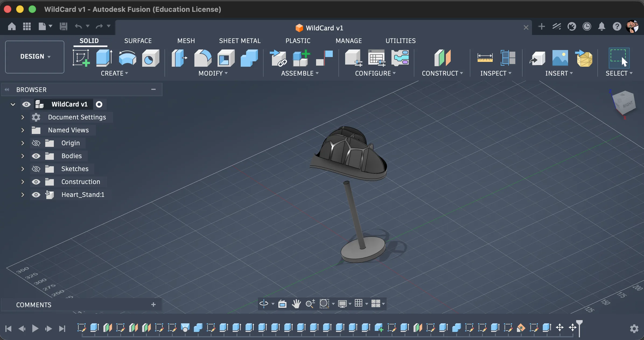The width and height of the screenshot is (644, 340).
Task: Select the Revolve tool
Action: click(127, 58)
